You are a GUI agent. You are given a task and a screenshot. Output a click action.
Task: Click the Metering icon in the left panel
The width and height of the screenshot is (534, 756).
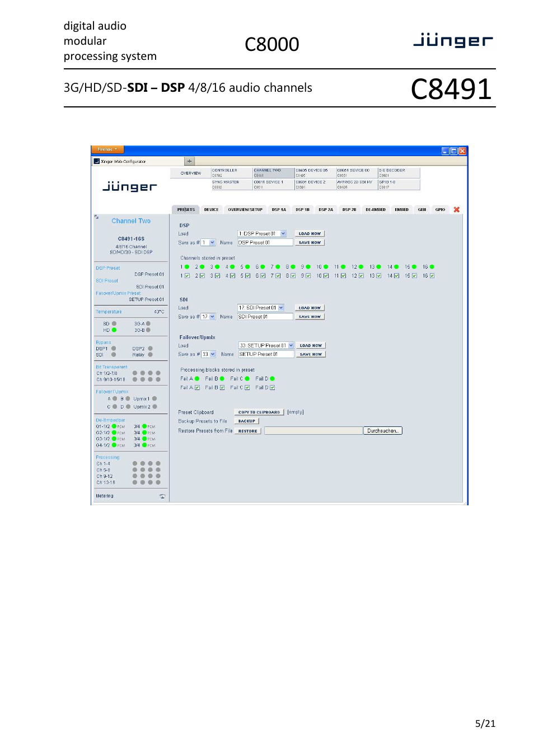[x=162, y=496]
